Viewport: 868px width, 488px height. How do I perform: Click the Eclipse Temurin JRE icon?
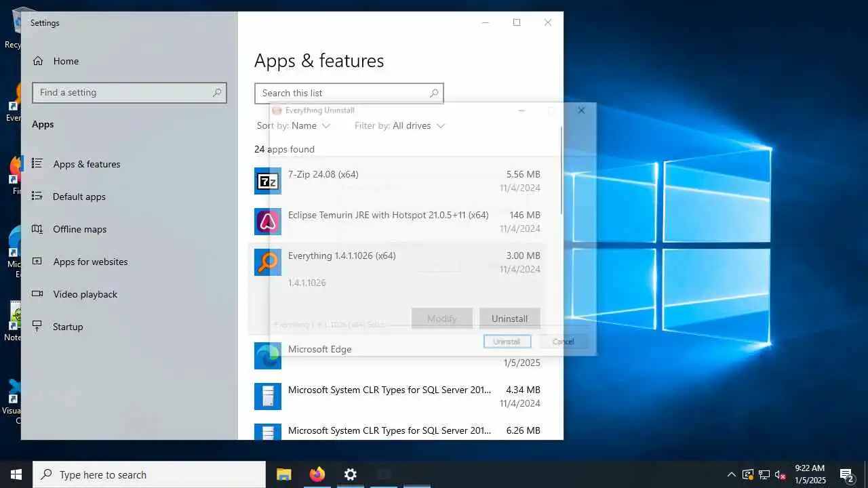pos(268,222)
